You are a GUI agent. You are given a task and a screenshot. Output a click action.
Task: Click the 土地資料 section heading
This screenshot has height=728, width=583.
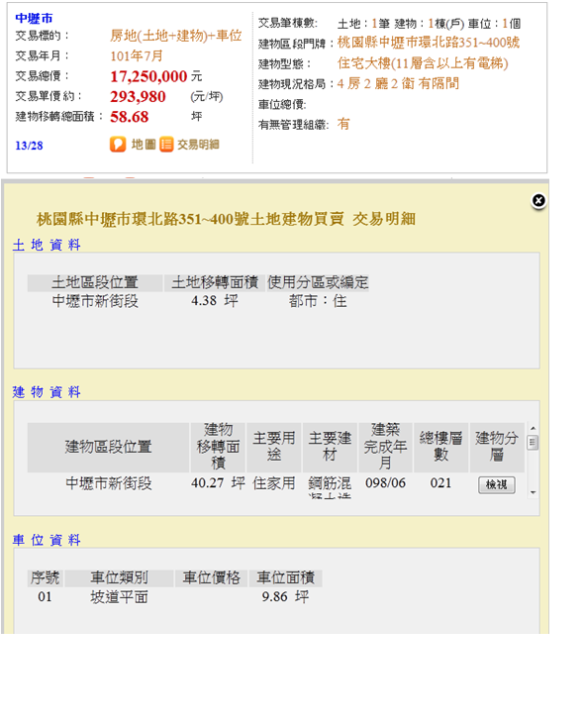(47, 245)
